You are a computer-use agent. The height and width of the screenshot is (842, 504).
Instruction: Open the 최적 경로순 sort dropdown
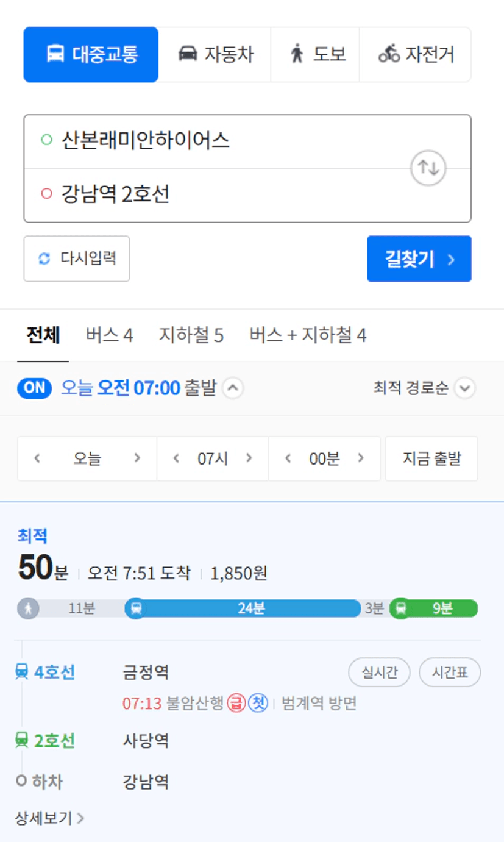click(x=424, y=388)
